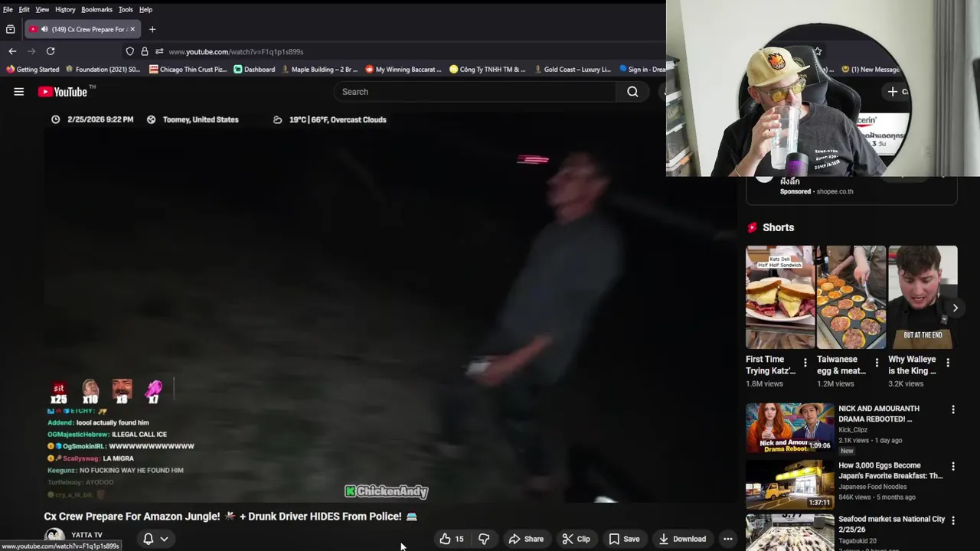Show next Shorts with the right arrow
The image size is (980, 551).
click(955, 308)
